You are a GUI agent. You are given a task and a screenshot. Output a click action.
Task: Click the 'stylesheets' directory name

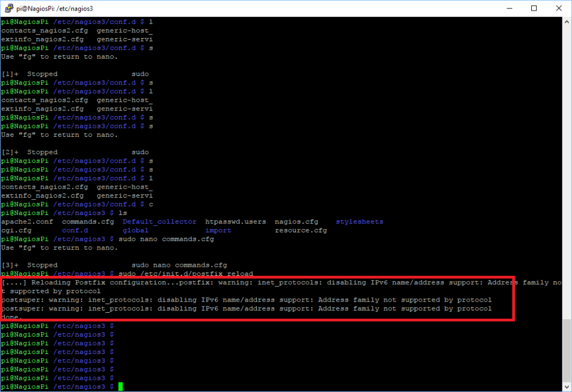click(x=359, y=222)
